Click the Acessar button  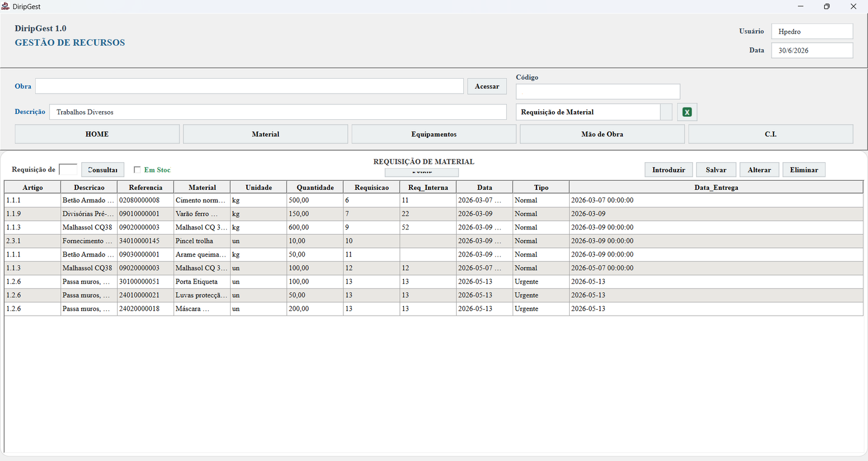pyautogui.click(x=487, y=86)
